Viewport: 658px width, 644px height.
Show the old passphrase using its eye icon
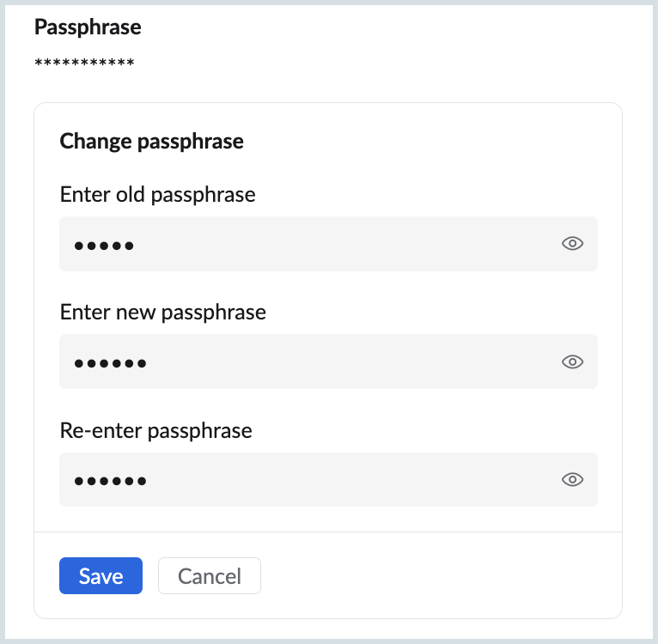click(x=572, y=244)
